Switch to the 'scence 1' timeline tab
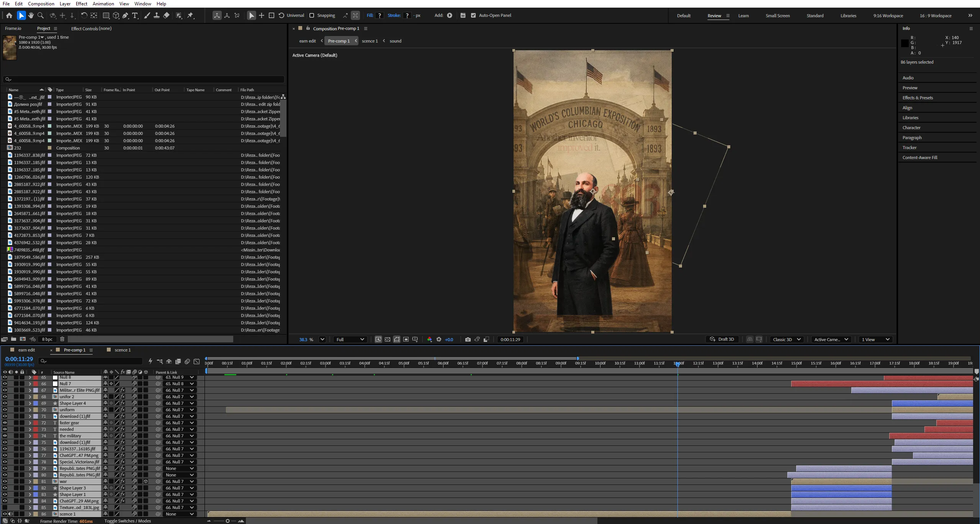Image resolution: width=980 pixels, height=524 pixels. 123,350
